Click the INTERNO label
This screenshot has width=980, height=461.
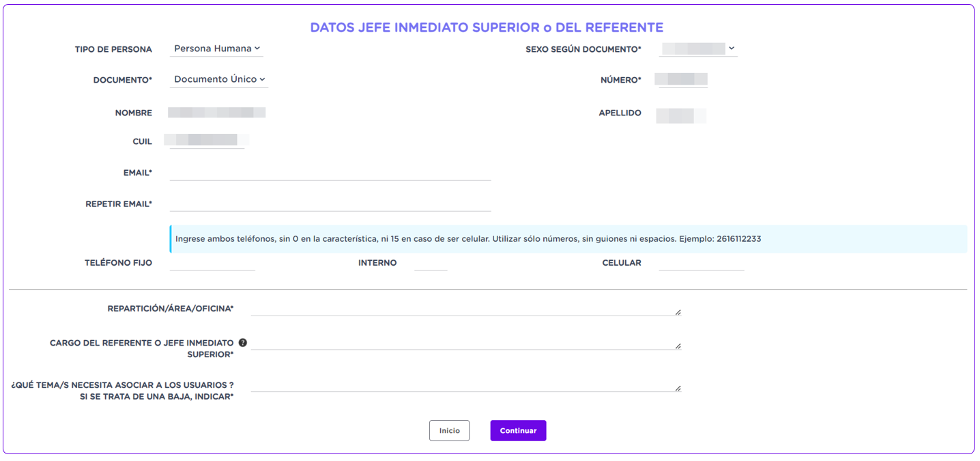(377, 263)
